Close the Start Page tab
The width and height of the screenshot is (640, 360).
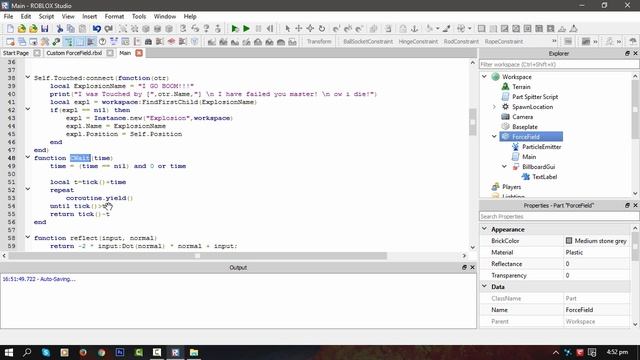[x=37, y=53]
